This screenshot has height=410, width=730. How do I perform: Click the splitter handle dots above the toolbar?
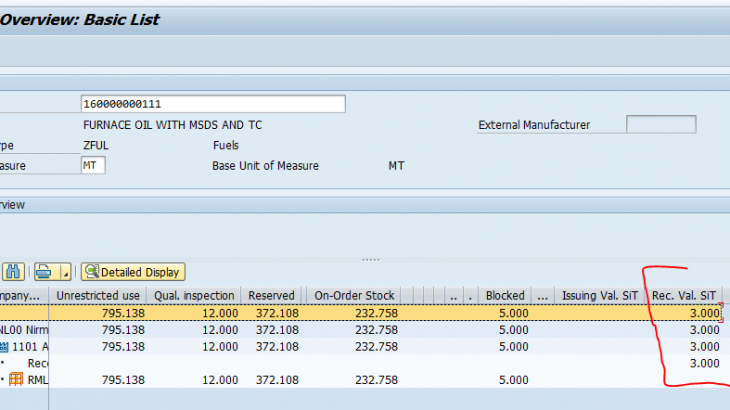click(x=371, y=260)
